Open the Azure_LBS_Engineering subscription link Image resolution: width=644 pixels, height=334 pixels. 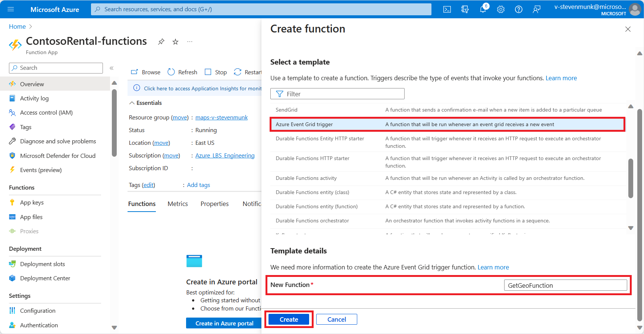coord(225,155)
